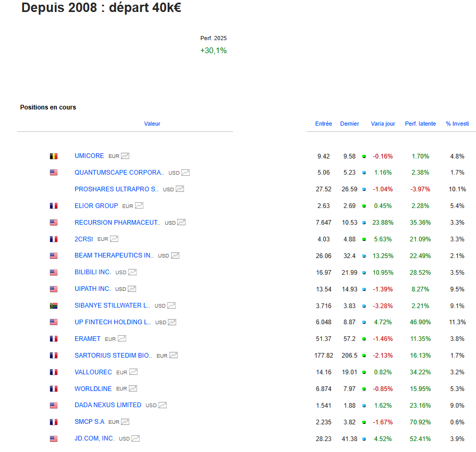Open the chart icon next to 2CRSI
This screenshot has width=476, height=452.
pyautogui.click(x=114, y=239)
